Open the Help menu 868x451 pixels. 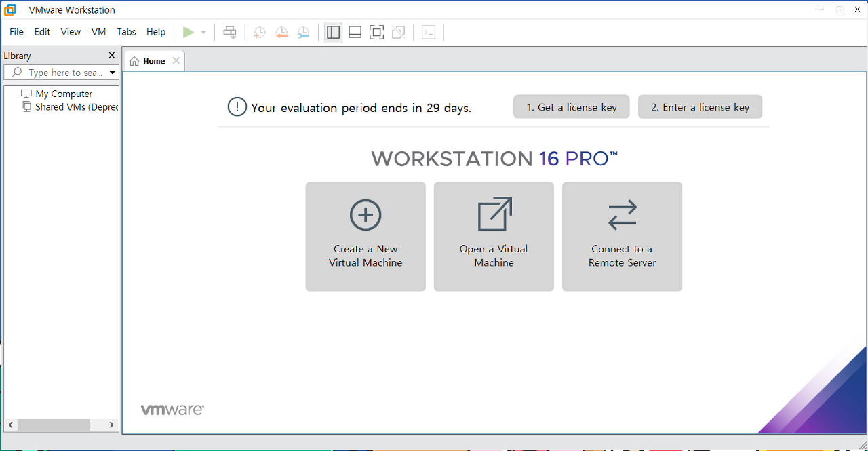[156, 32]
